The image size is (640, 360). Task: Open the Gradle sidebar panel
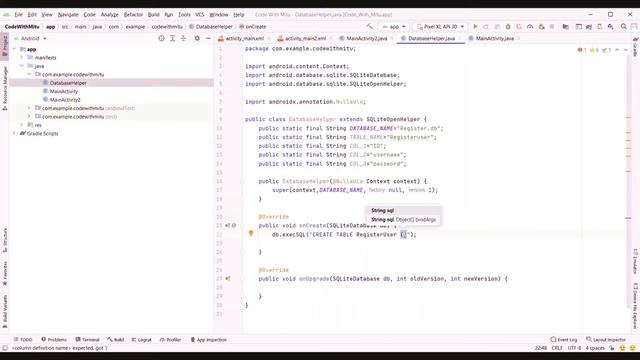click(636, 47)
